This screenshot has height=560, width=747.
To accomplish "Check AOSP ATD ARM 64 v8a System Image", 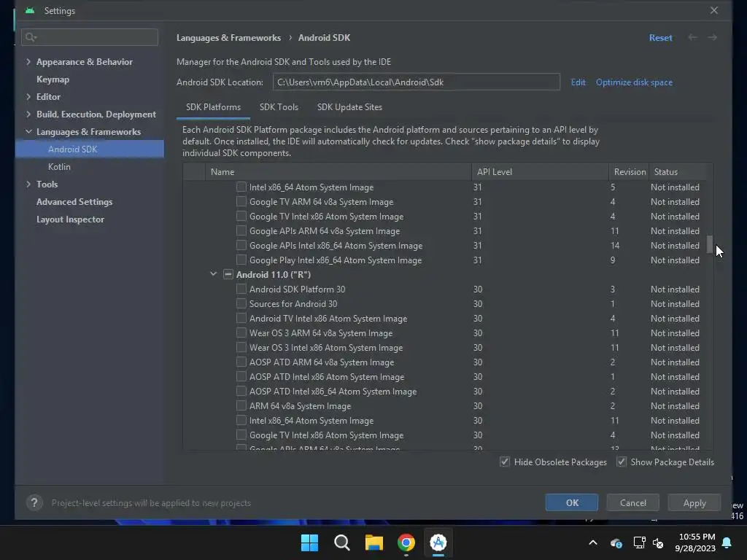I will tap(241, 362).
